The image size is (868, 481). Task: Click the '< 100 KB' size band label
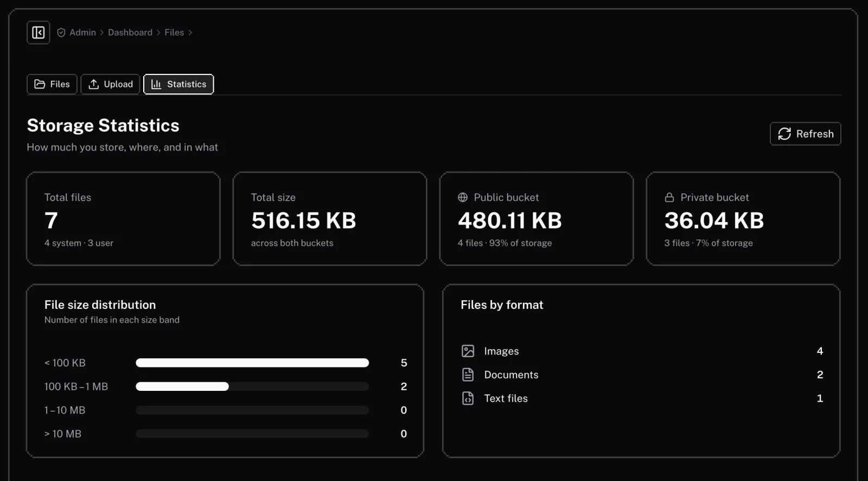coord(65,363)
